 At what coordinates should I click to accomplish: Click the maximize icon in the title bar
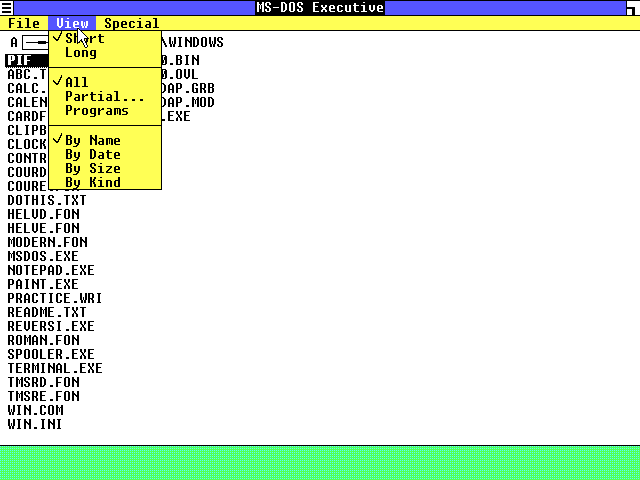pyautogui.click(x=633, y=7)
